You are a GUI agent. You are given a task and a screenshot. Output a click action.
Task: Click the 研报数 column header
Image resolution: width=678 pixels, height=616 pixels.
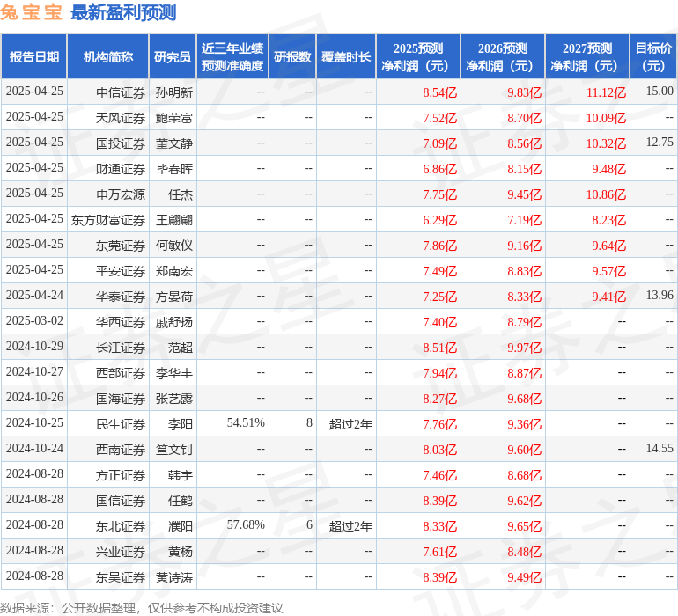292,57
